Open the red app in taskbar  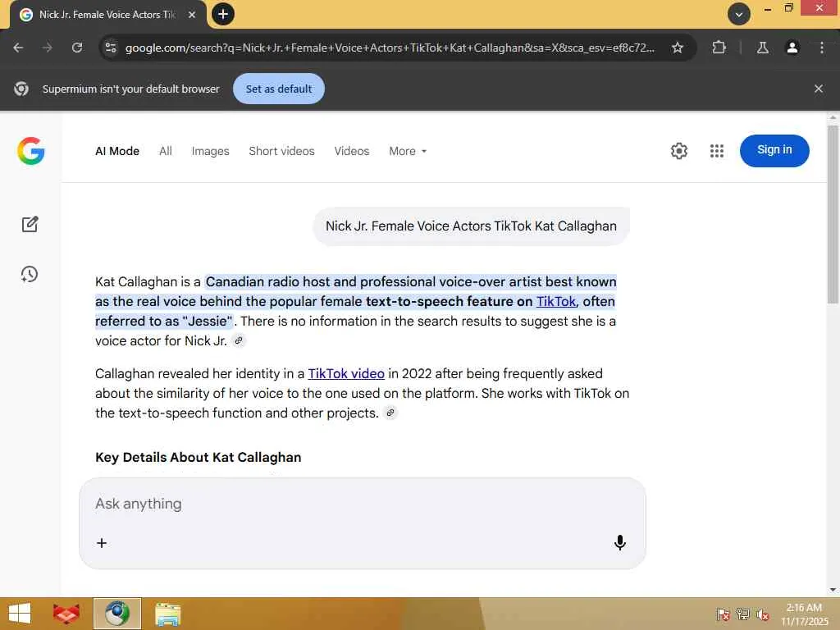[x=66, y=614]
